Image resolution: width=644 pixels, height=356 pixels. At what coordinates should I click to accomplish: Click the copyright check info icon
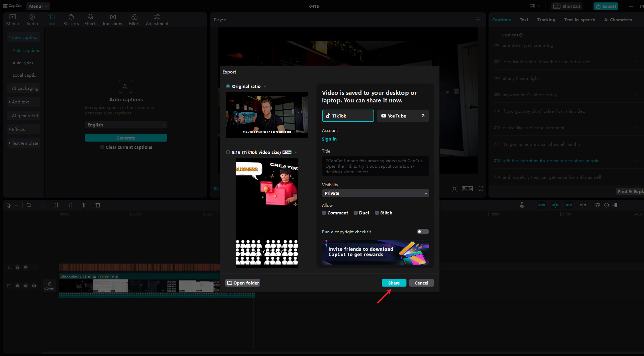[x=369, y=232]
